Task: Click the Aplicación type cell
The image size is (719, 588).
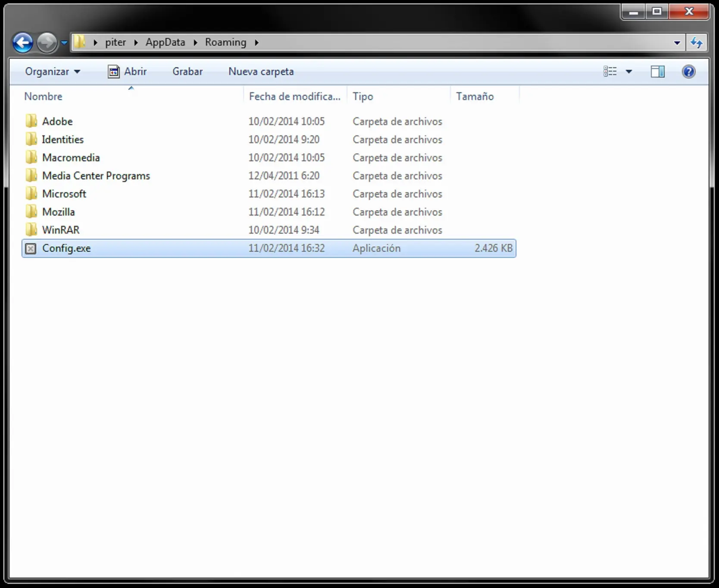Action: click(x=377, y=248)
